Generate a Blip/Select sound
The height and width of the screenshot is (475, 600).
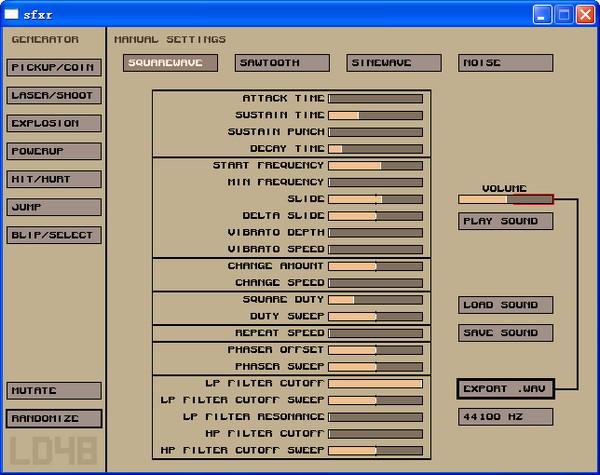point(54,236)
